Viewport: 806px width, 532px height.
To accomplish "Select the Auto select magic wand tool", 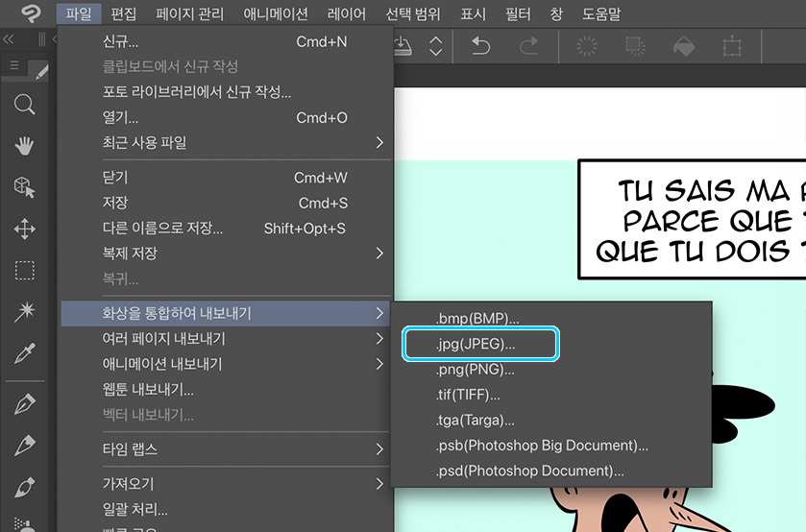I will [25, 311].
